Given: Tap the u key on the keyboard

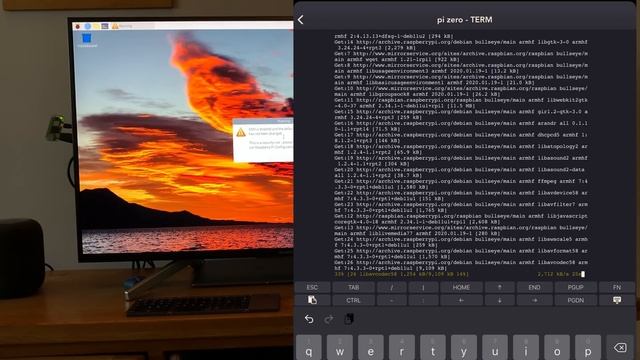Looking at the screenshot, I should pos(495,348).
